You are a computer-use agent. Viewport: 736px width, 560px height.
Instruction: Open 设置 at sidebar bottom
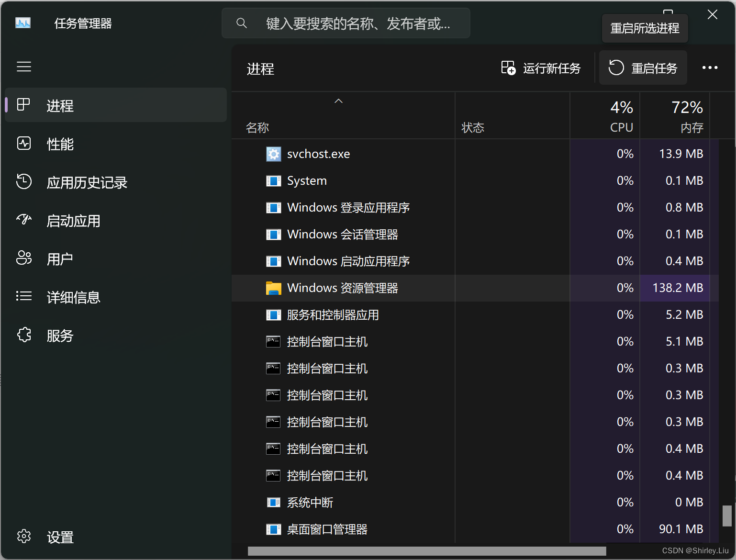tap(116, 537)
